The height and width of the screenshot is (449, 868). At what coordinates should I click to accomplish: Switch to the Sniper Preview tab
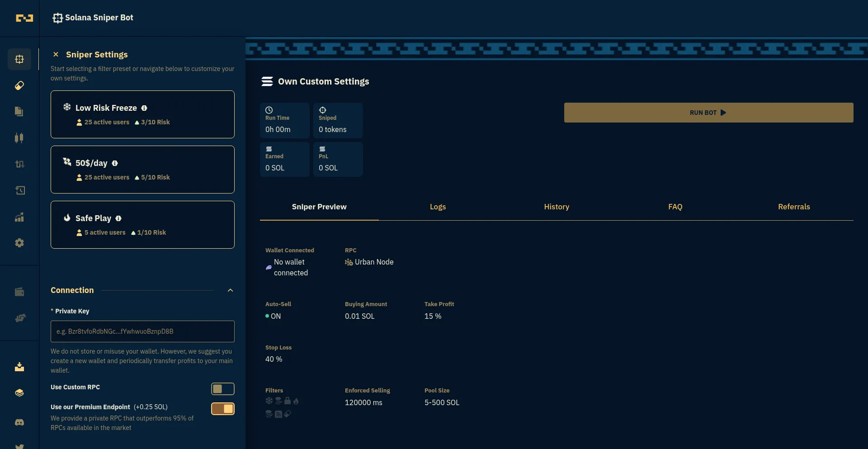pos(319,207)
